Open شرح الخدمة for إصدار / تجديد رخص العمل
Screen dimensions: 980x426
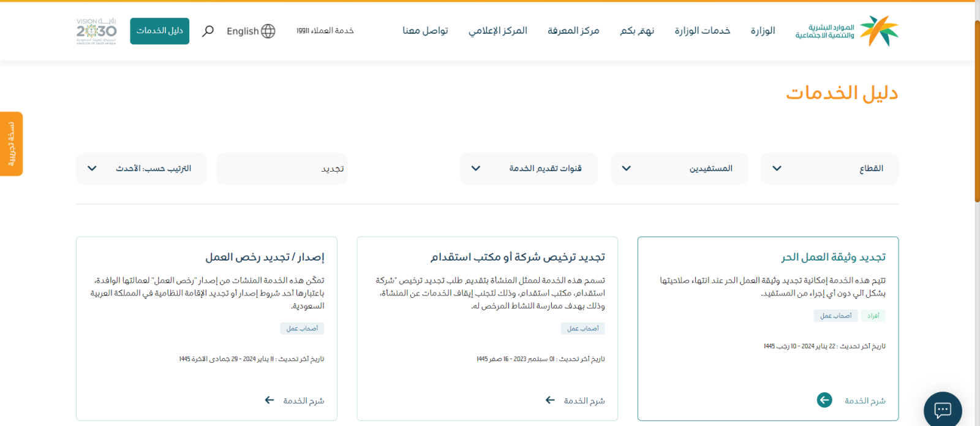click(x=304, y=401)
